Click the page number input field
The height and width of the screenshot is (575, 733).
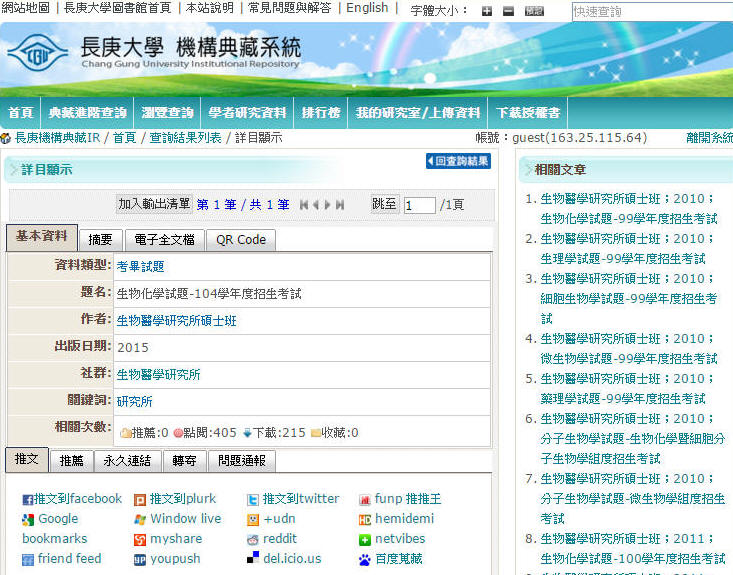[419, 205]
